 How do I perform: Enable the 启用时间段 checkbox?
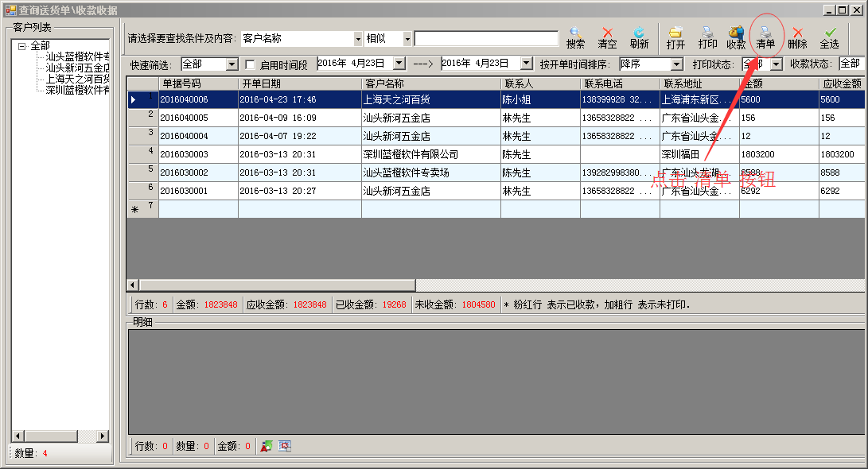point(250,64)
